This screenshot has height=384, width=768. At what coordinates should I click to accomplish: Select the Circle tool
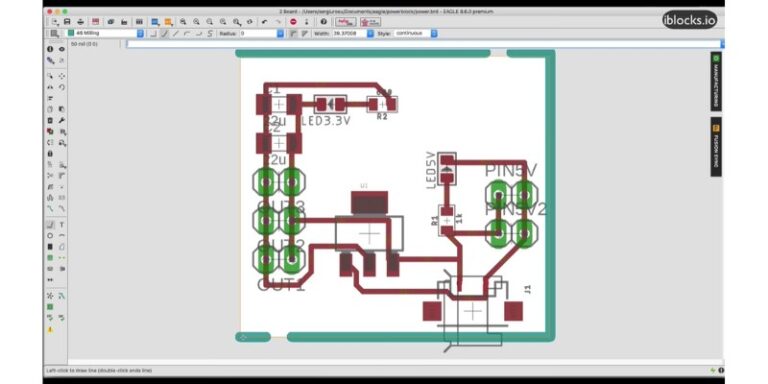(x=50, y=236)
